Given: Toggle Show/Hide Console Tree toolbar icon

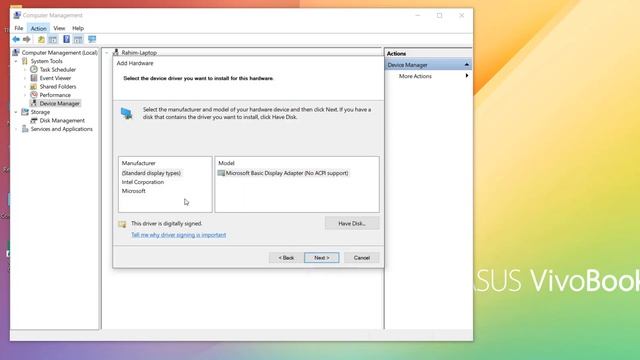Looking at the screenshot, I should tap(53, 39).
